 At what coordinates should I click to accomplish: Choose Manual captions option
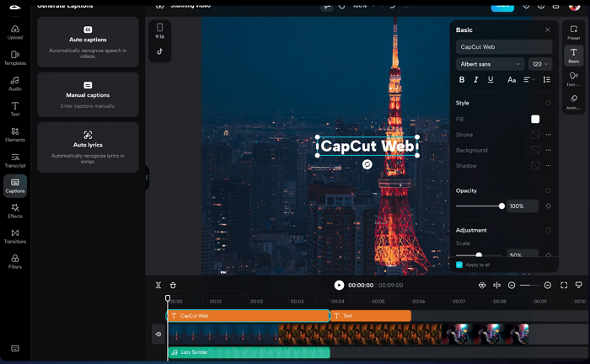pos(88,94)
